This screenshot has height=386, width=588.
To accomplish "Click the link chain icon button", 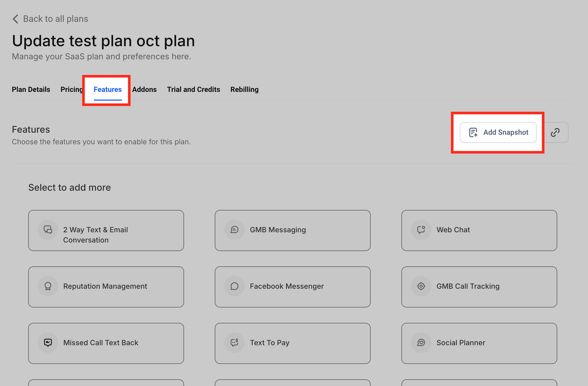I will (x=555, y=132).
